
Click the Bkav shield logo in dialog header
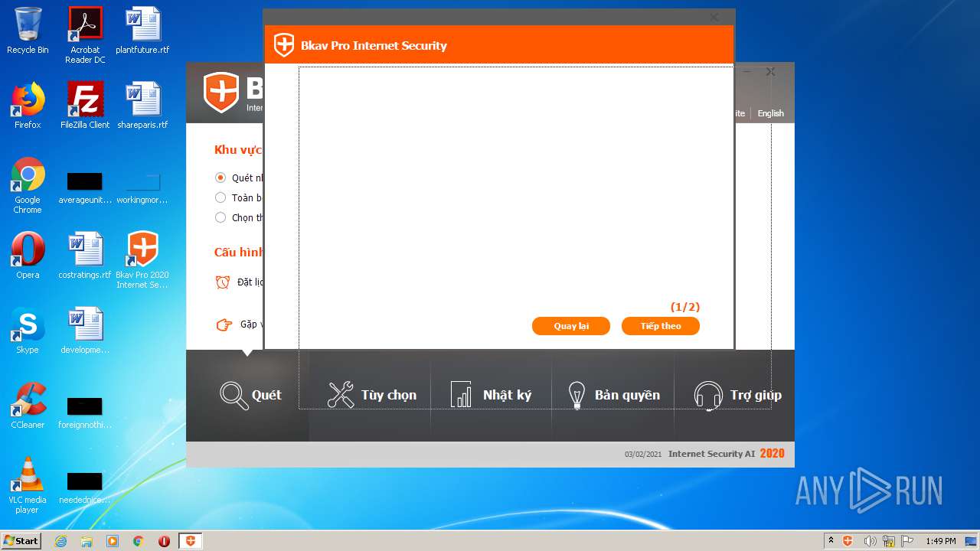(284, 45)
